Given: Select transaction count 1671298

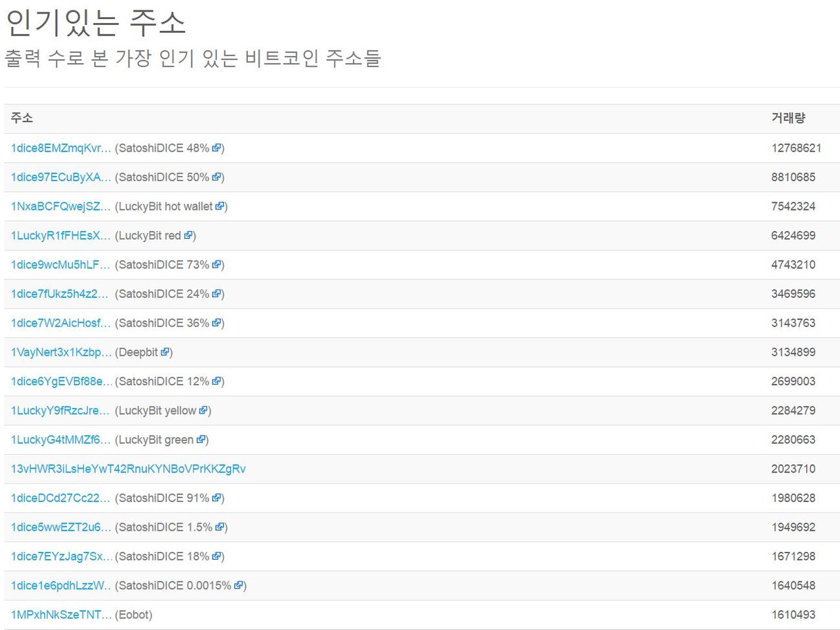Looking at the screenshot, I should tap(793, 556).
